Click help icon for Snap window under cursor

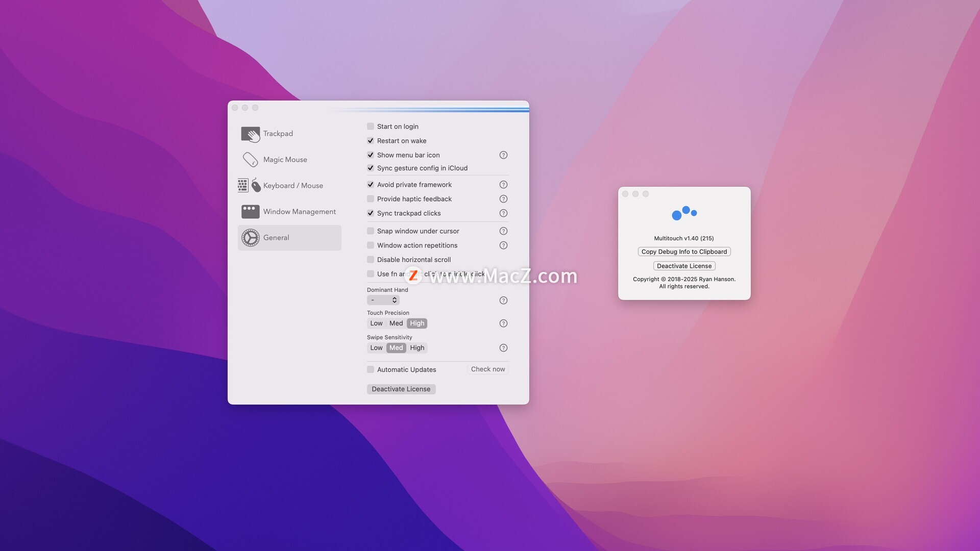pos(503,231)
